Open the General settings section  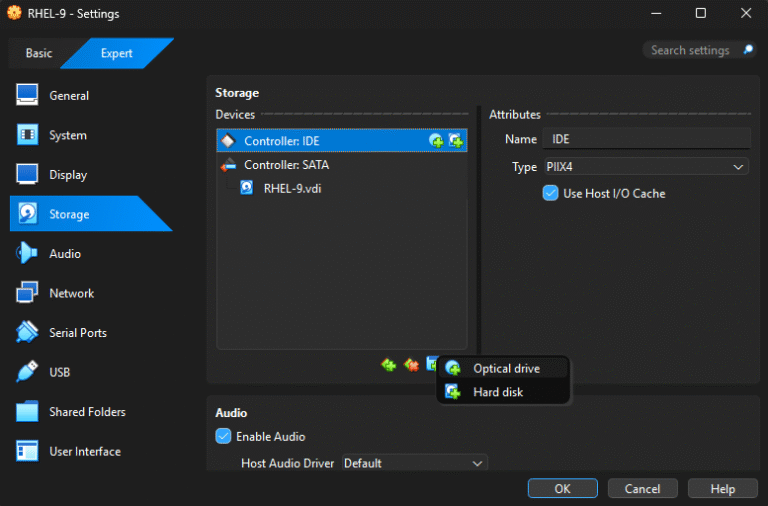pos(68,96)
